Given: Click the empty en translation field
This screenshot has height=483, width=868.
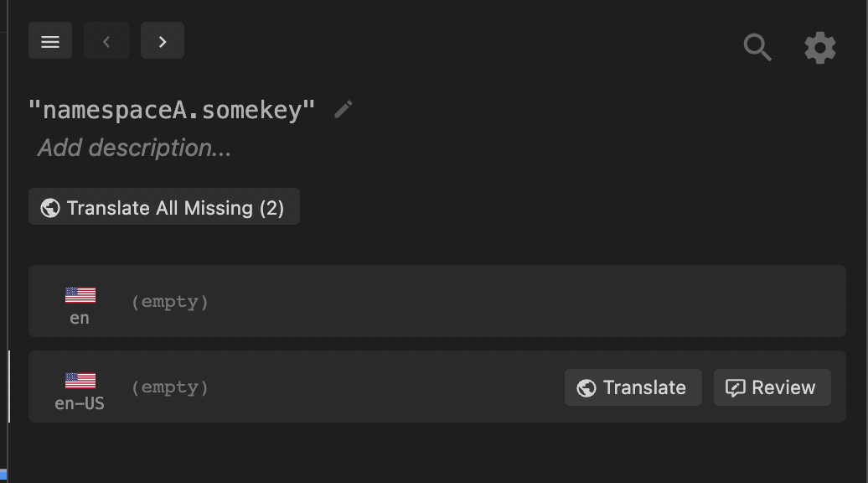Looking at the screenshot, I should click(x=170, y=302).
